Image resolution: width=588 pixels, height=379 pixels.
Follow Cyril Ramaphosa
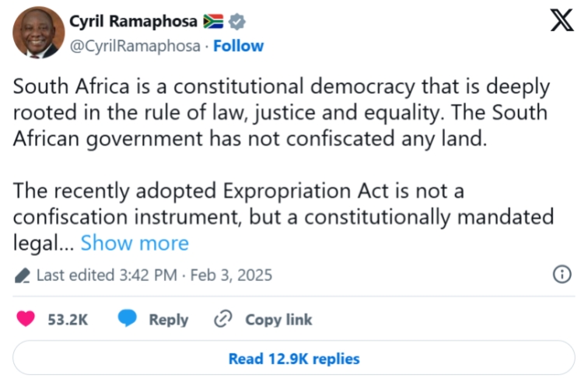pyautogui.click(x=239, y=46)
